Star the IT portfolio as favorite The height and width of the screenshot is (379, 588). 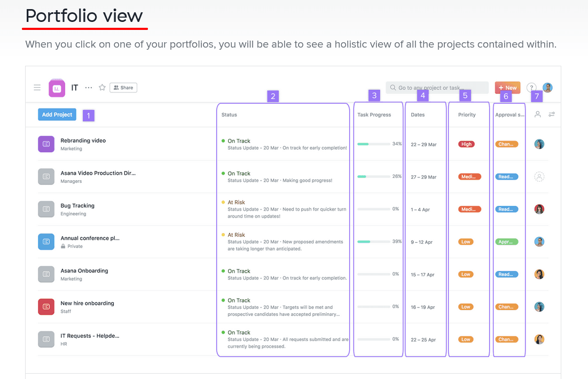[x=102, y=88]
